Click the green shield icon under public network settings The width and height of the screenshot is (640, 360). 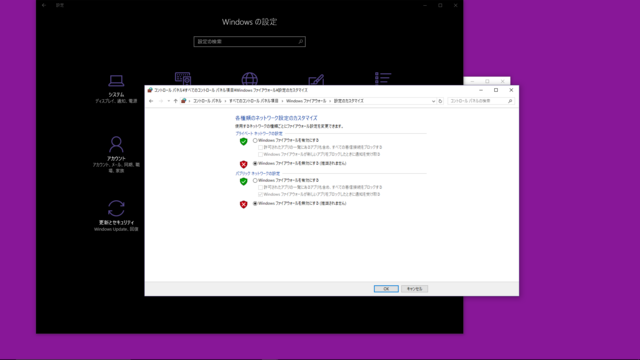click(x=244, y=181)
